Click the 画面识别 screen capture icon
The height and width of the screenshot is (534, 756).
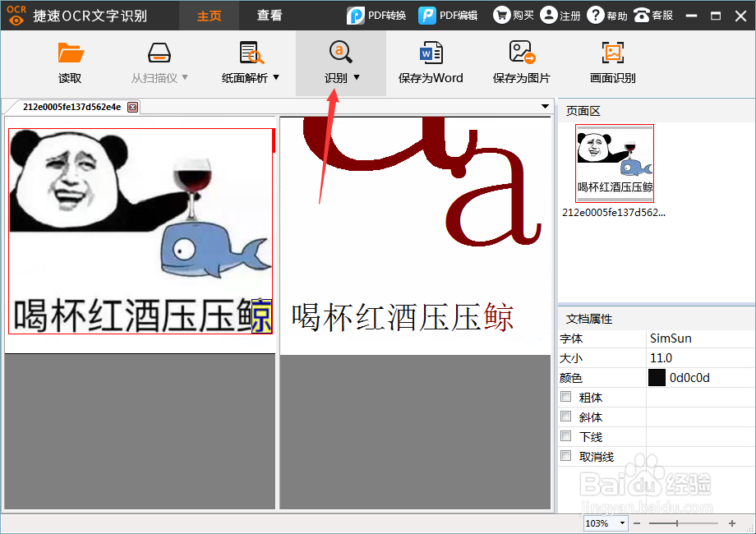613,53
